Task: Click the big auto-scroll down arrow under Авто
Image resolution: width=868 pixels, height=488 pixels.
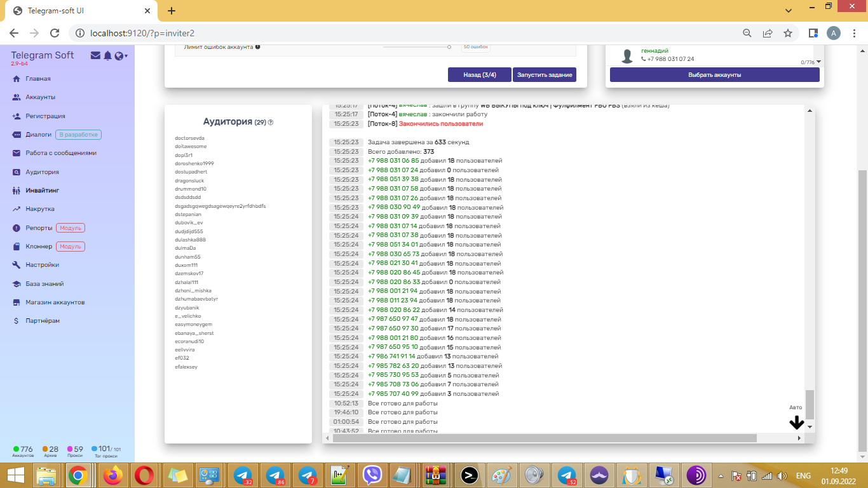Action: (796, 423)
